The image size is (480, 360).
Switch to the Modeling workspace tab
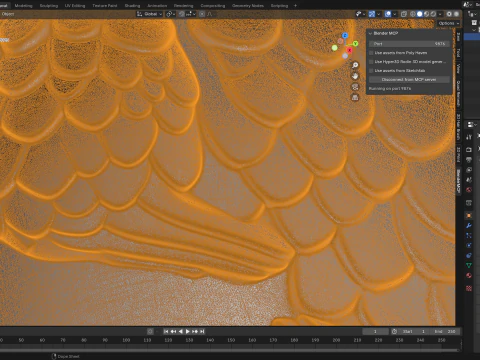tap(23, 6)
